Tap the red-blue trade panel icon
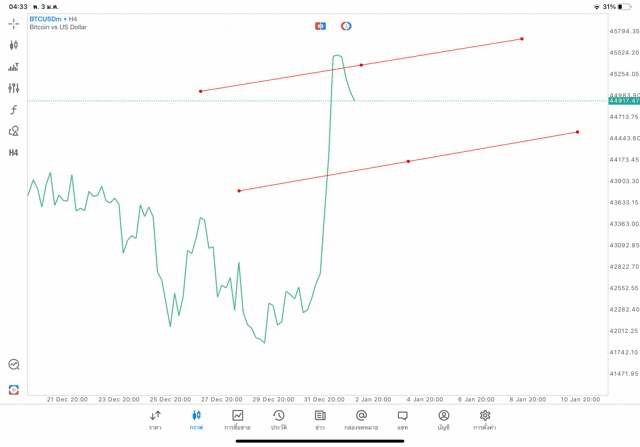 pyautogui.click(x=320, y=25)
